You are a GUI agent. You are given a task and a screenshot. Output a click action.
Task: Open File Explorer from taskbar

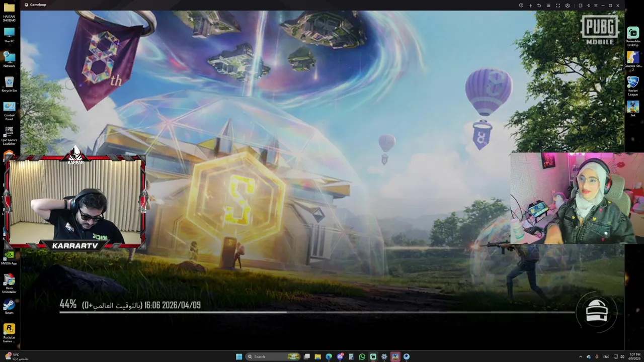(317, 356)
